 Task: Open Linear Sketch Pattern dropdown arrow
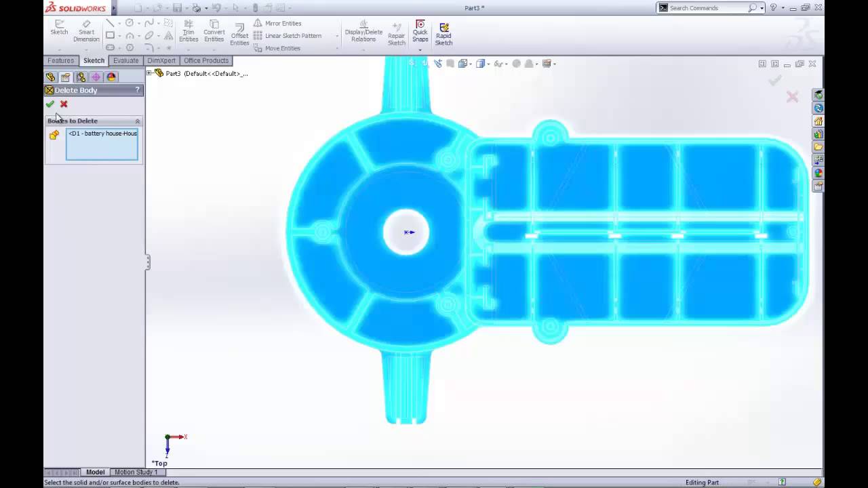tap(337, 36)
